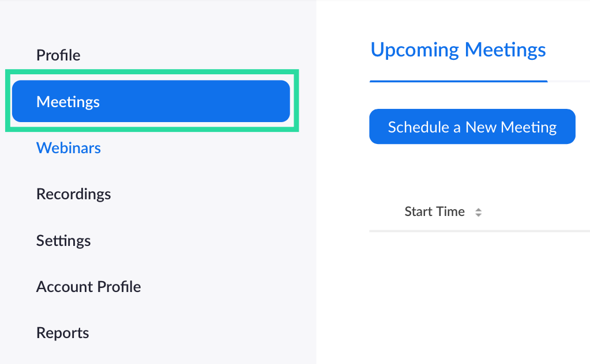Choose Reports at the sidebar bottom
Viewport: 590px width, 364px height.
[x=62, y=333]
